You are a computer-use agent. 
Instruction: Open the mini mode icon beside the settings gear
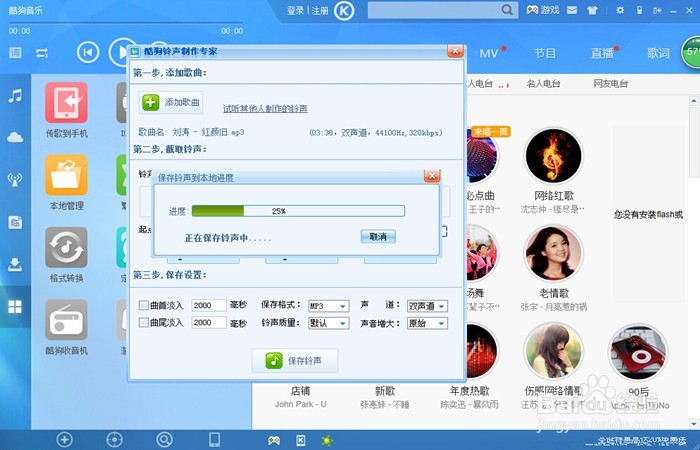[x=639, y=10]
